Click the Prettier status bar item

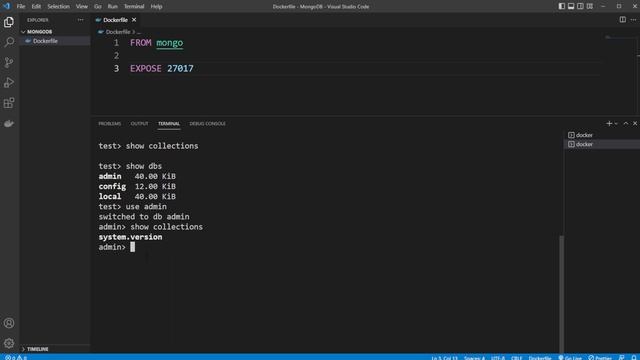pos(600,358)
